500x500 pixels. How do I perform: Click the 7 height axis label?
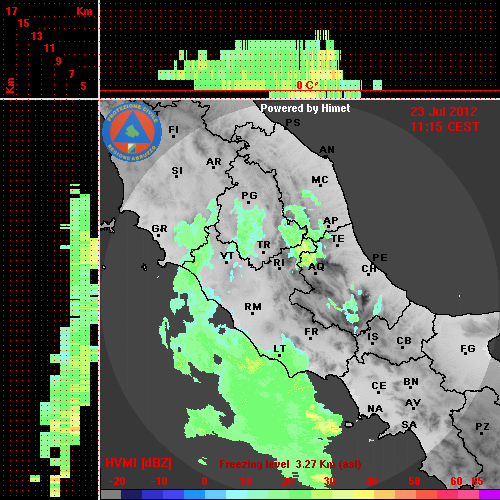pos(72,74)
